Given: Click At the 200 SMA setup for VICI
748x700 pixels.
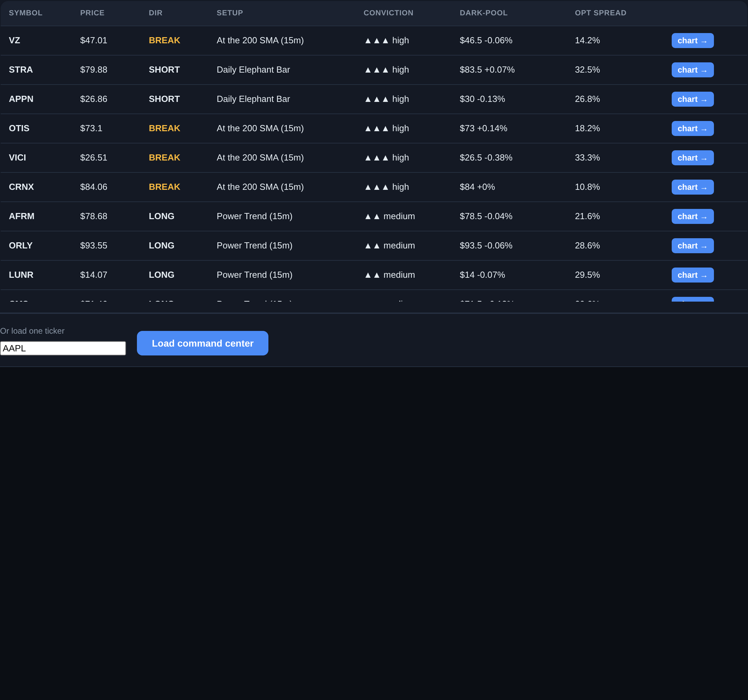Looking at the screenshot, I should 260,158.
